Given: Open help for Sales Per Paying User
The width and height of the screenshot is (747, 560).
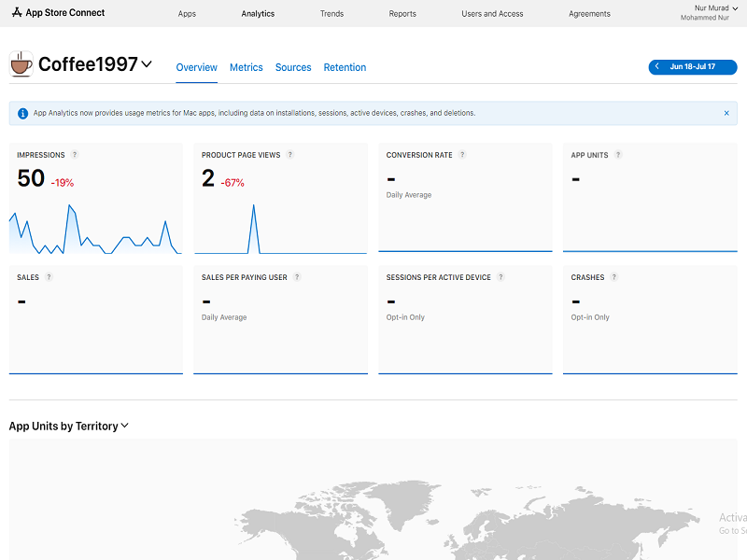Looking at the screenshot, I should (x=297, y=277).
